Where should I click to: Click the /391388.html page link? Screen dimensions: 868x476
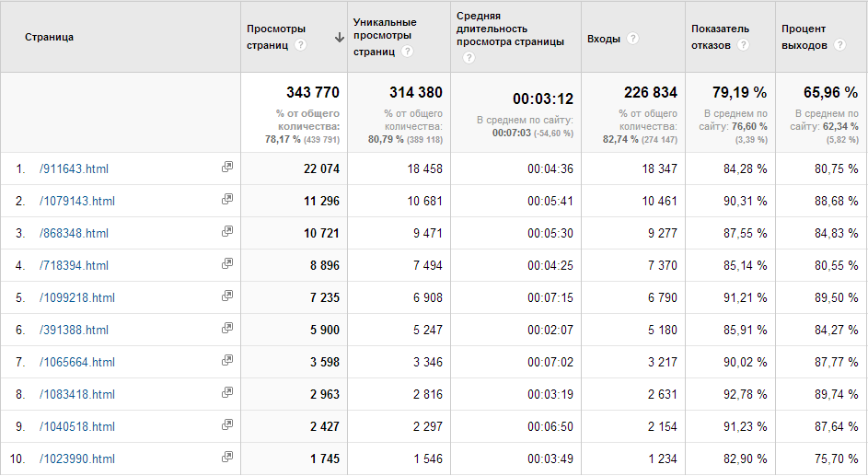pyautogui.click(x=74, y=330)
